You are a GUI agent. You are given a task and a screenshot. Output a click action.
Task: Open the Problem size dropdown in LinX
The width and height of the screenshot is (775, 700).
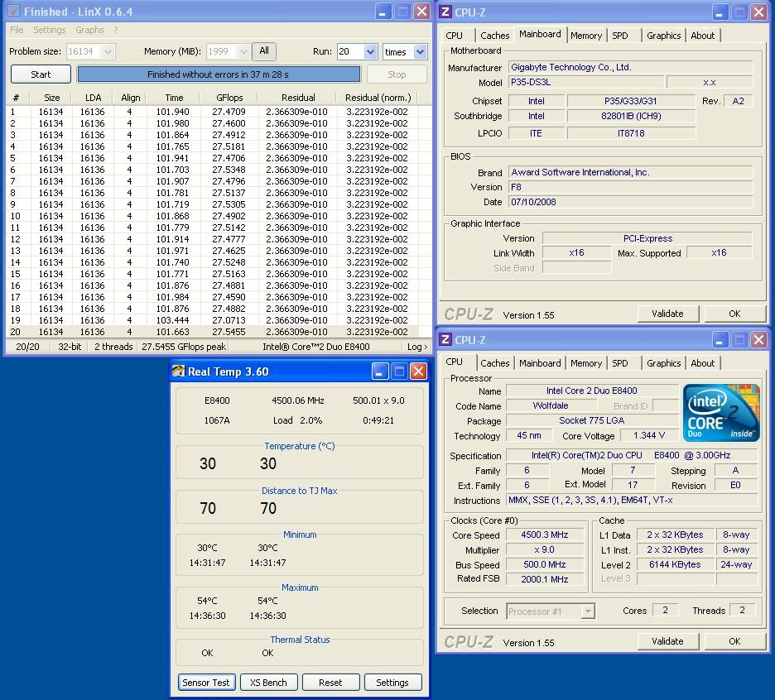[108, 51]
